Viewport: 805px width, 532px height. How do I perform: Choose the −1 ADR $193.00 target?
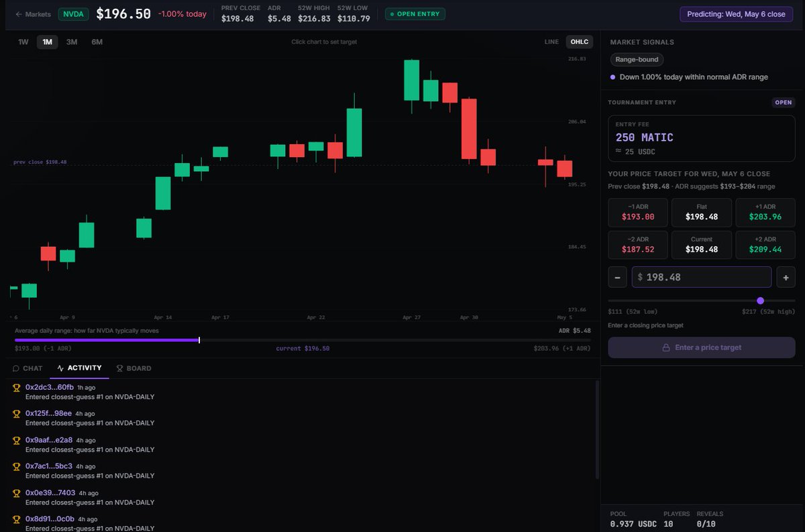tap(637, 212)
